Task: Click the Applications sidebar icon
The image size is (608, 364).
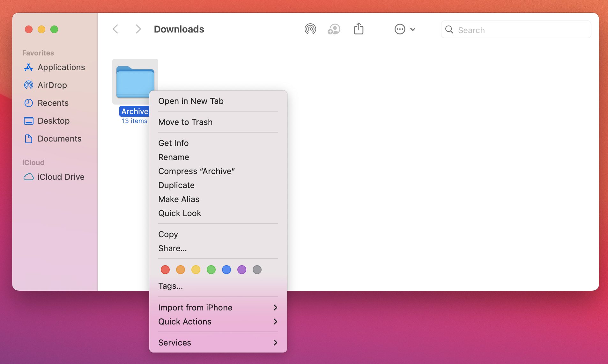Action: pyautogui.click(x=28, y=67)
